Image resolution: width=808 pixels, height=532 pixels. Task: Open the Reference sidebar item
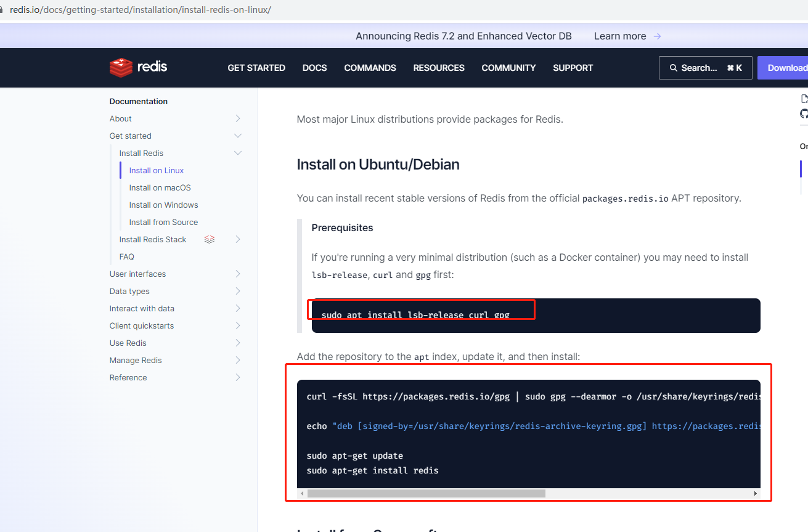[128, 377]
